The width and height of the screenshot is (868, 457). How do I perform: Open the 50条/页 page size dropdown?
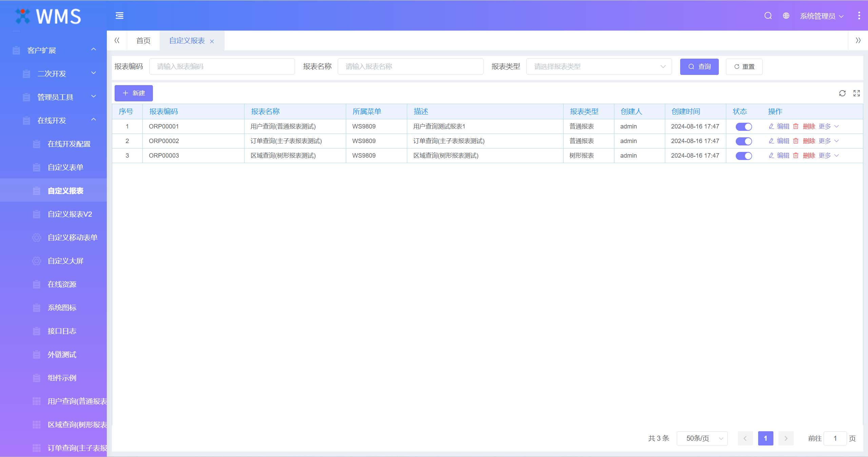pos(702,438)
